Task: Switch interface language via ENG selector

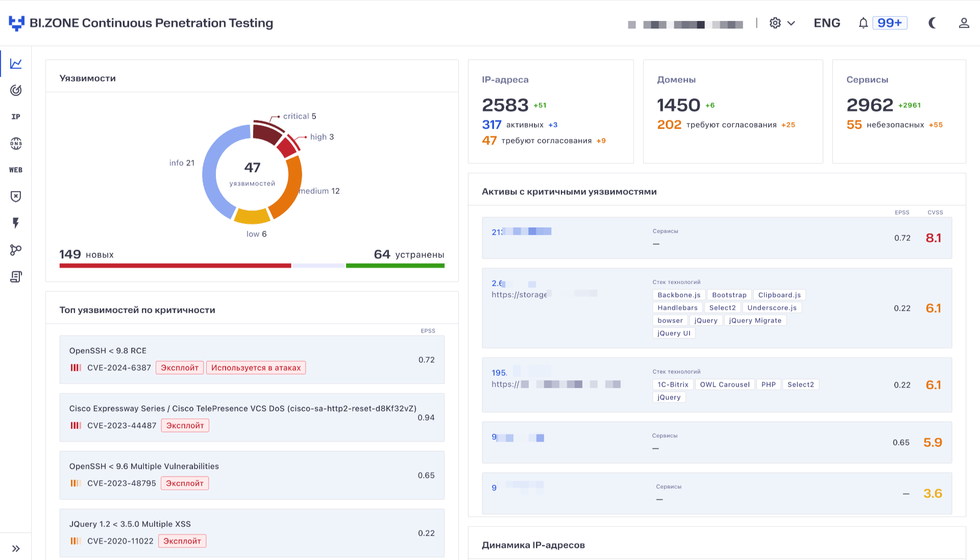Action: click(826, 23)
